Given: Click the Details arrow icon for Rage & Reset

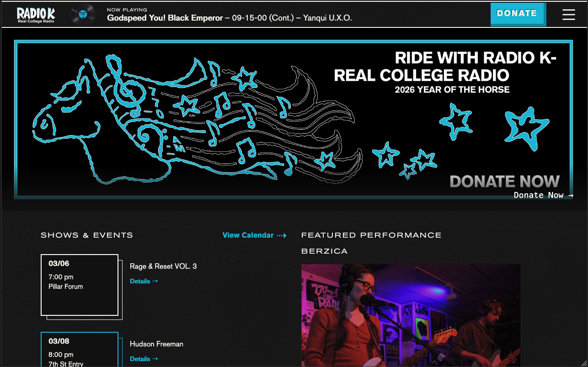Looking at the screenshot, I should (x=155, y=281).
